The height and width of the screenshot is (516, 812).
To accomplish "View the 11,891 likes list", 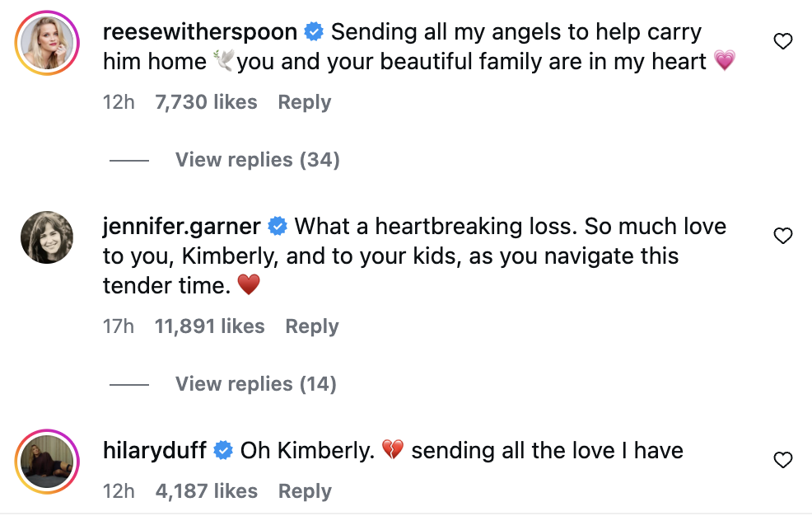I will (209, 326).
